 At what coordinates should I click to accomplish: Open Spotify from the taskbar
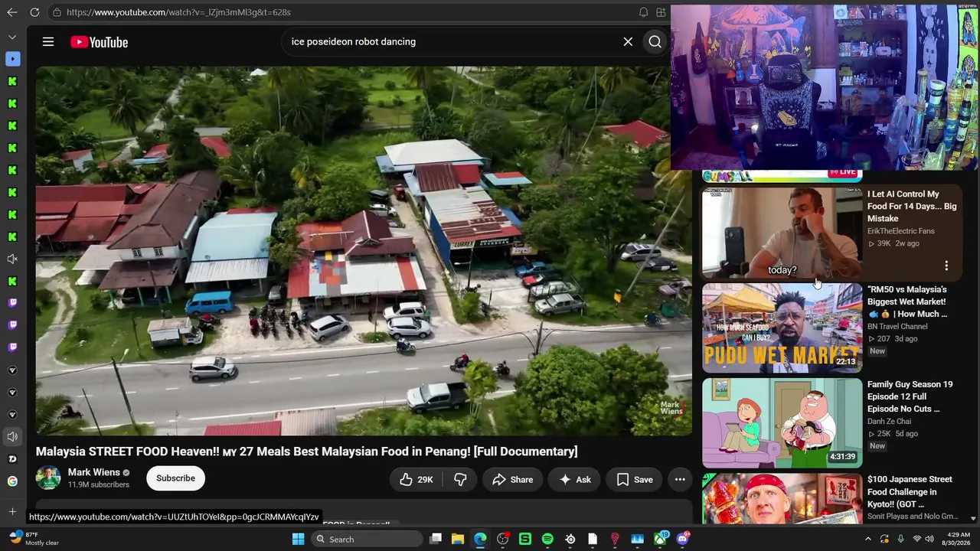click(547, 540)
